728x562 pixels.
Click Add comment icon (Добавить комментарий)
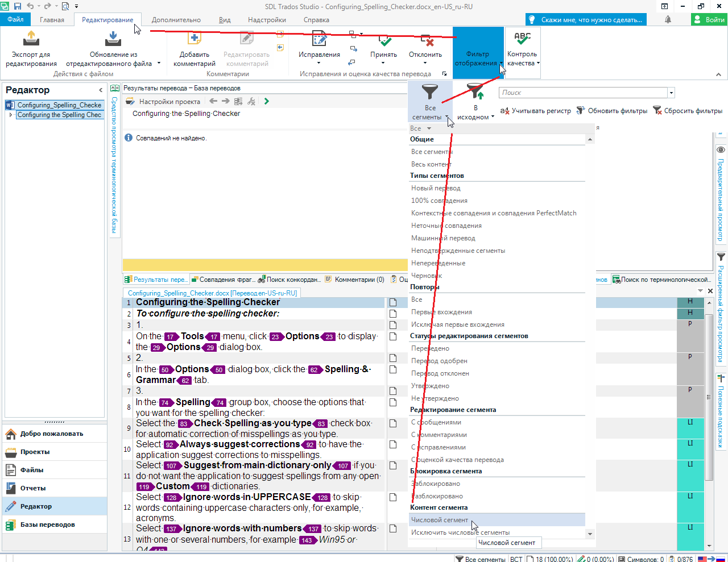click(x=195, y=40)
